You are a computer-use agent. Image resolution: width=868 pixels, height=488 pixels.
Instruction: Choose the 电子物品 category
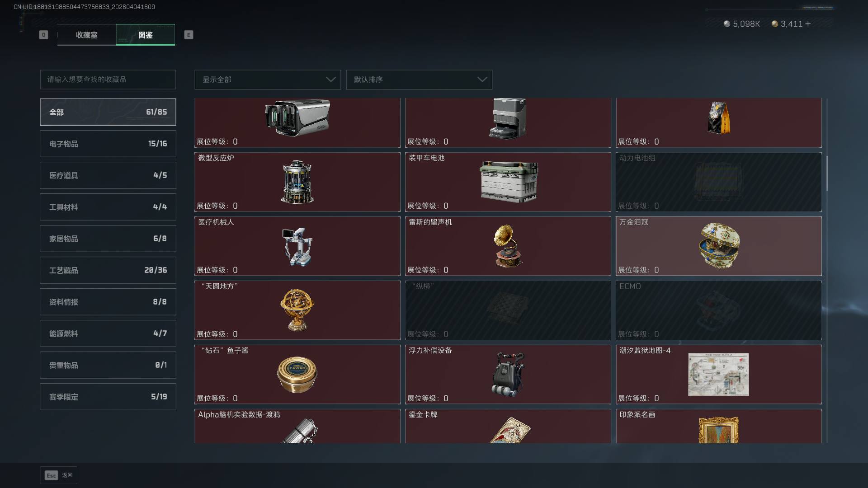click(108, 144)
